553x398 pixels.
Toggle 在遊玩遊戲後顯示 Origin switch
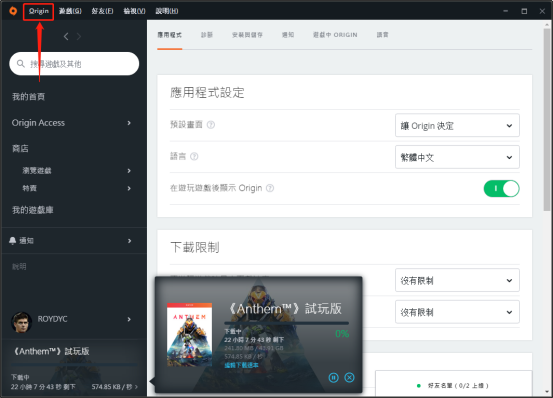coord(501,189)
